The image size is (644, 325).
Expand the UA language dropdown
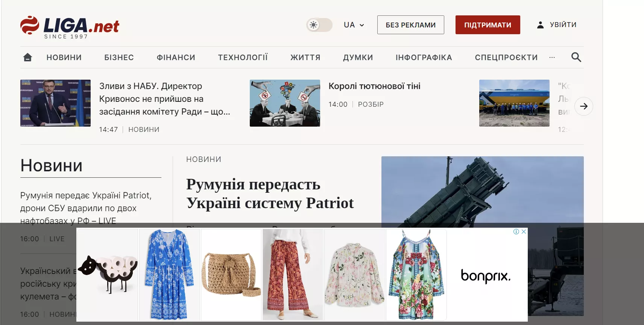coord(354,25)
